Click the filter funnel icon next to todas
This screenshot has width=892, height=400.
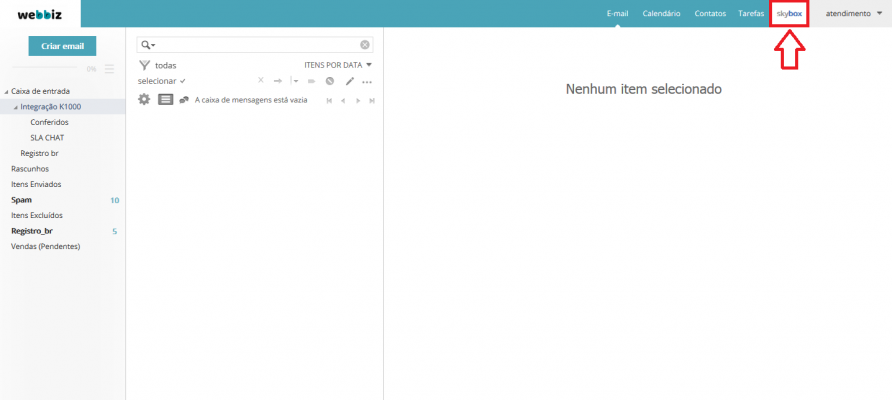144,64
